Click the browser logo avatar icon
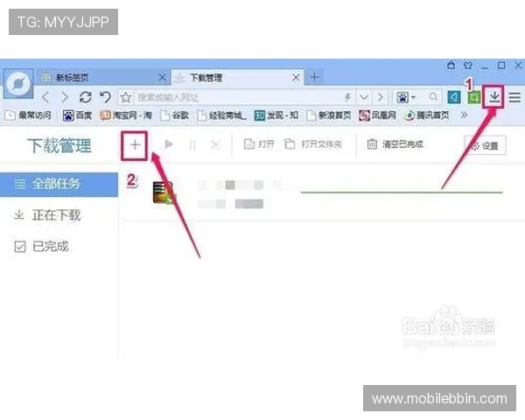525x420 pixels. [18, 84]
